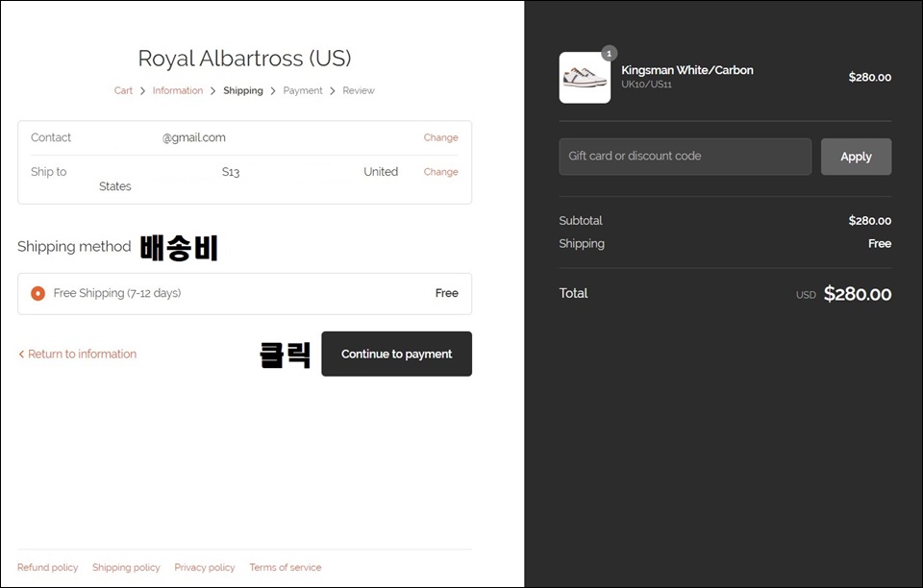Screen dimensions: 923x588
Task: Click the Free Shipping (7-12 days) label
Action: (x=117, y=293)
